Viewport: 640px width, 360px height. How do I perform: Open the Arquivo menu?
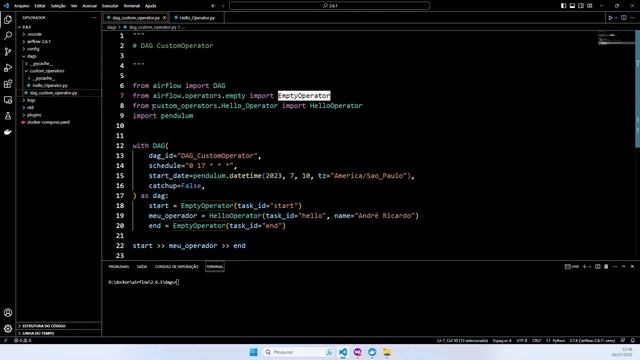[22, 6]
